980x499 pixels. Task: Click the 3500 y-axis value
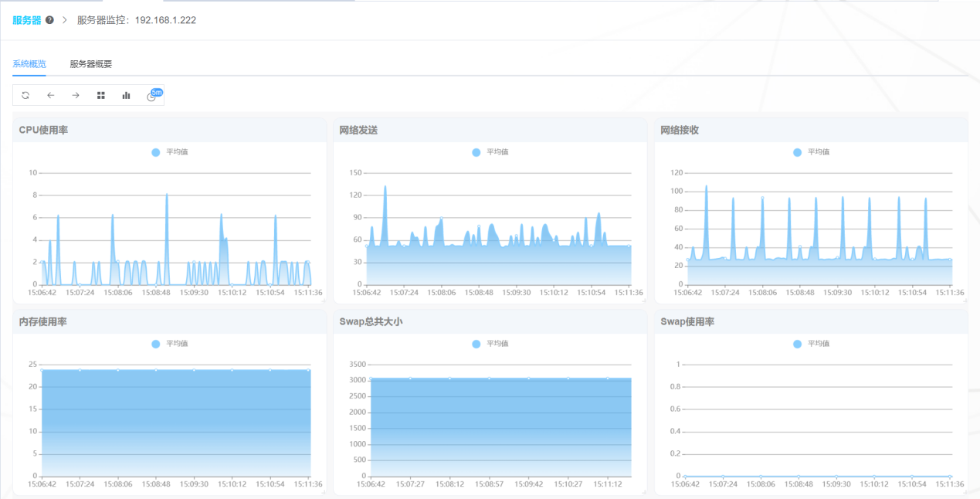click(x=357, y=364)
